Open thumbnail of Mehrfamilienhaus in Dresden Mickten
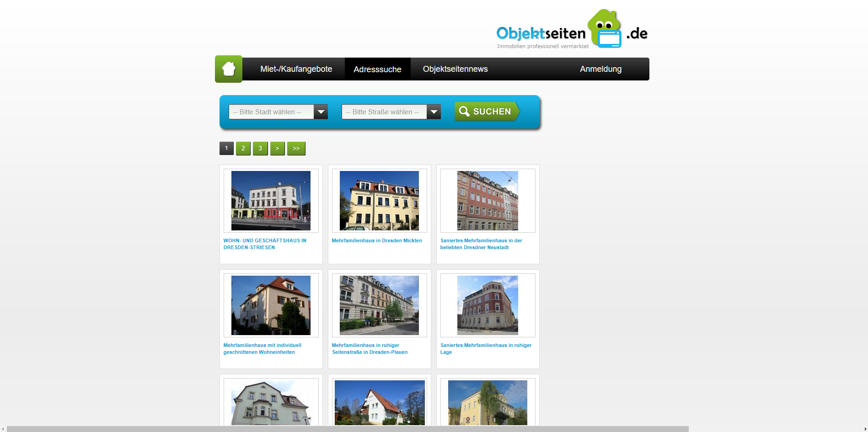The width and height of the screenshot is (868, 432). pos(379,201)
